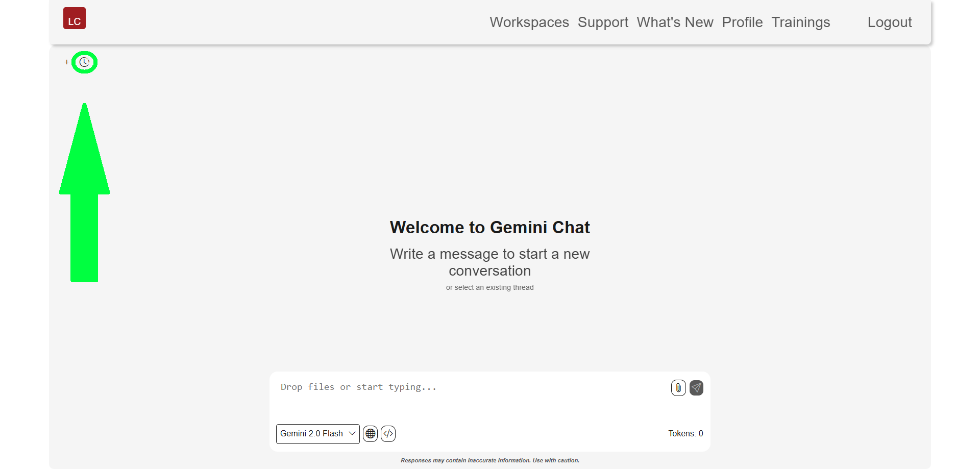Go to the Support page

pyautogui.click(x=603, y=22)
